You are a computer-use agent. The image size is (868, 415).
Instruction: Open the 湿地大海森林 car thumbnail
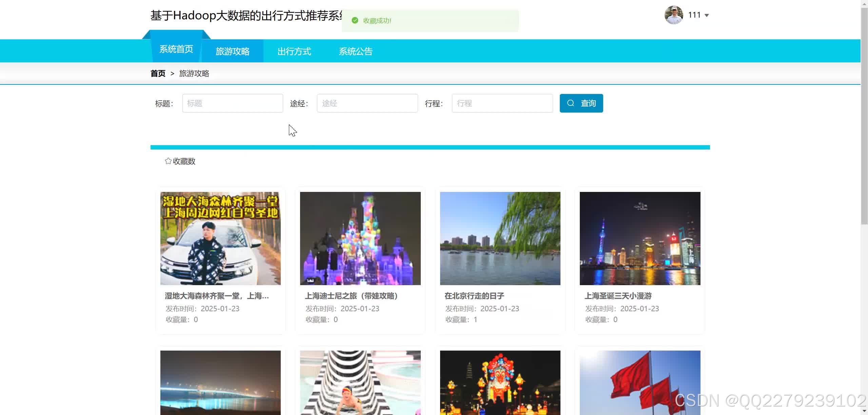click(x=220, y=238)
